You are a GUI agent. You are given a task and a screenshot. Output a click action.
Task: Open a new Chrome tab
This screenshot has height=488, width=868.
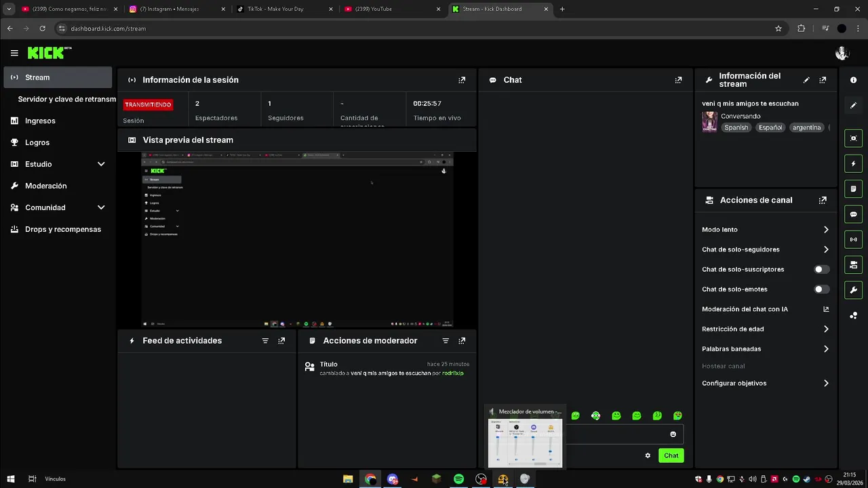coord(562,9)
